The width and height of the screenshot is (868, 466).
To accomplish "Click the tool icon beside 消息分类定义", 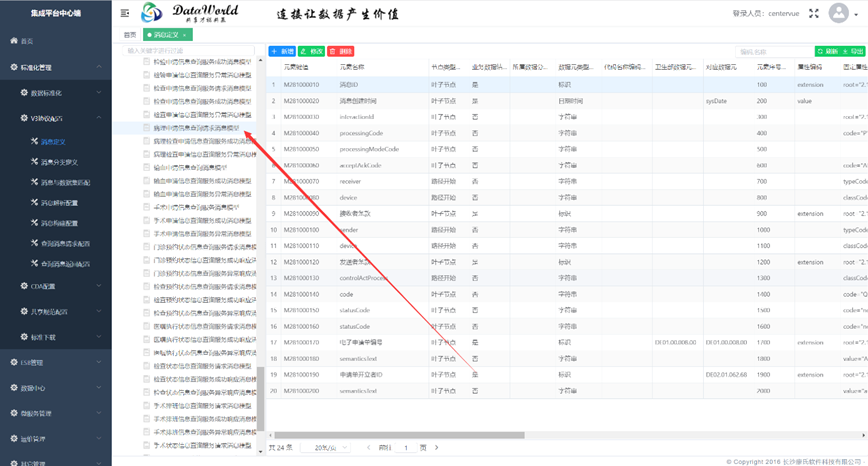I will click(x=34, y=162).
